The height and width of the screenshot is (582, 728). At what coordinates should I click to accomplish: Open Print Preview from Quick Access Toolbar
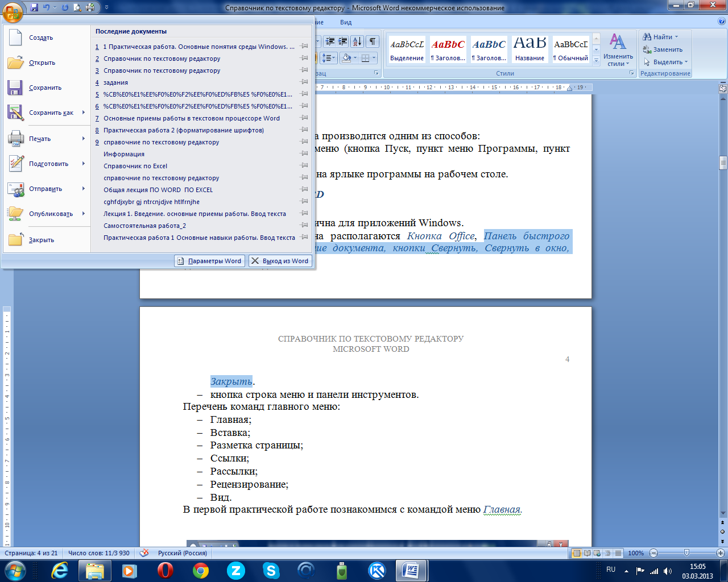coord(77,8)
